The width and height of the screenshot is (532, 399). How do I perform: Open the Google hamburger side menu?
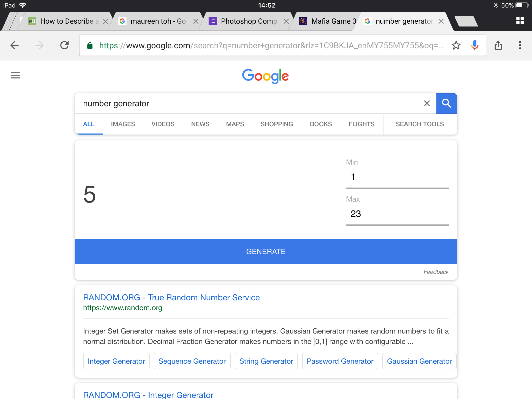pyautogui.click(x=16, y=75)
